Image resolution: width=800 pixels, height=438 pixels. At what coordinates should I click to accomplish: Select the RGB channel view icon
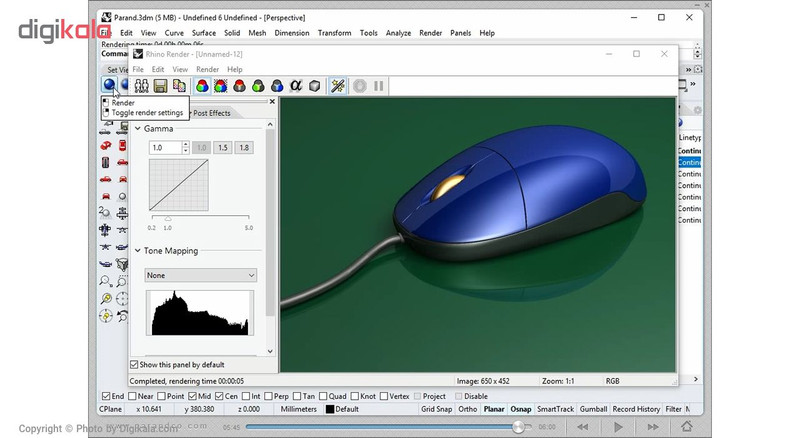point(202,86)
